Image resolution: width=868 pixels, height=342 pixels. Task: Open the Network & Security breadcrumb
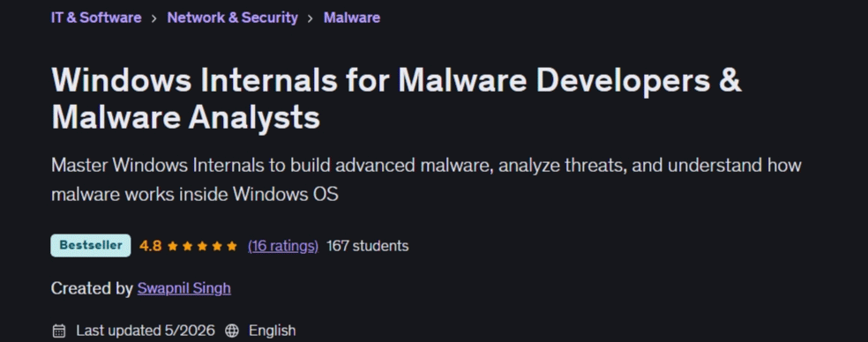[233, 18]
